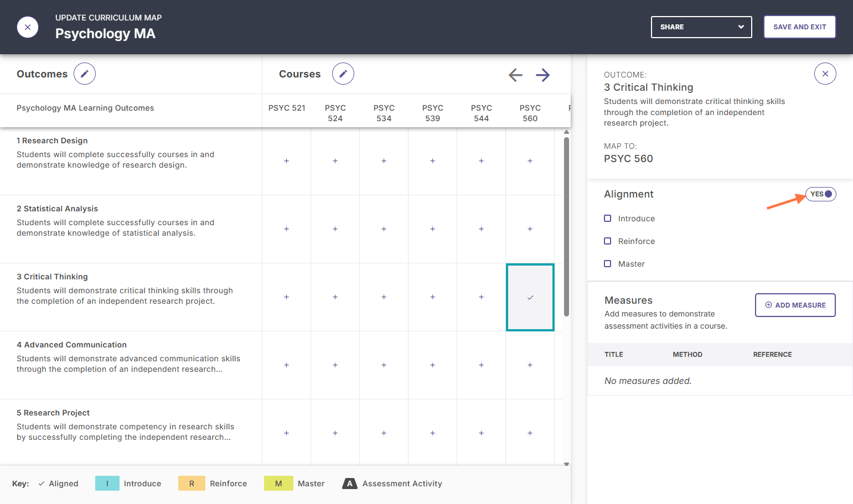
Task: Click the plus for Research Design under PSYC 521
Action: pos(287,161)
